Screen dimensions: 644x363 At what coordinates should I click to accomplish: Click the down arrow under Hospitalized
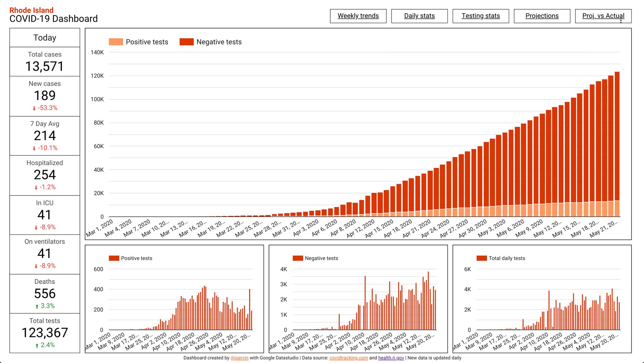tap(36, 187)
